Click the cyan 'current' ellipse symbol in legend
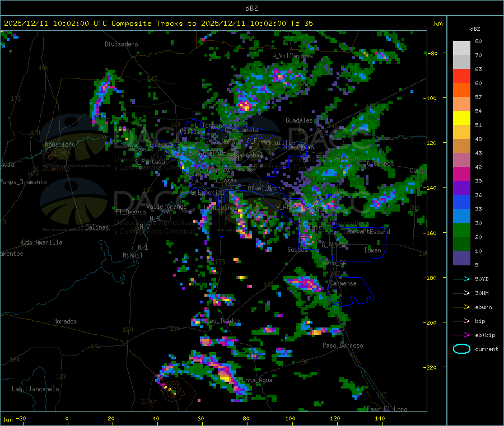The image size is (504, 426). pos(461,349)
